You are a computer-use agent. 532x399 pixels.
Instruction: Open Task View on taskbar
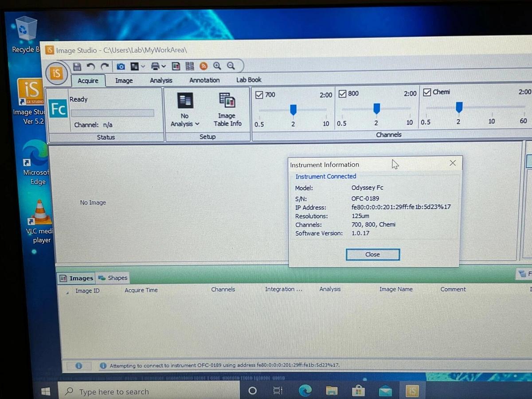point(278,391)
